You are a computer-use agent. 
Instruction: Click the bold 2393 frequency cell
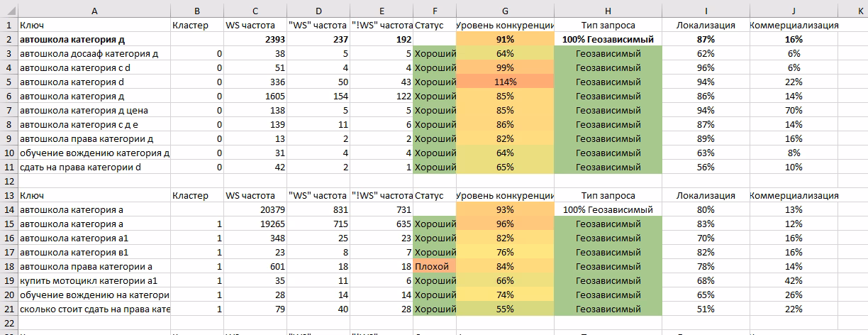(x=253, y=39)
